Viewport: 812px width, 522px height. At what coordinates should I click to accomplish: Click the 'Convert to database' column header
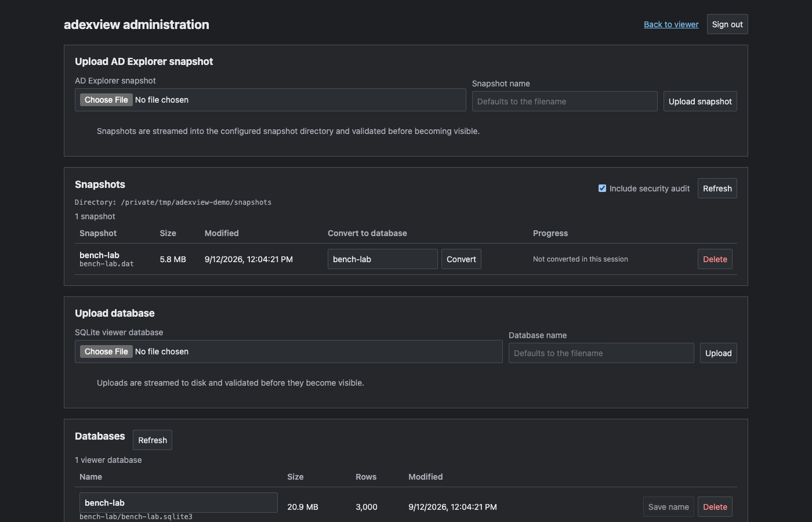(367, 233)
